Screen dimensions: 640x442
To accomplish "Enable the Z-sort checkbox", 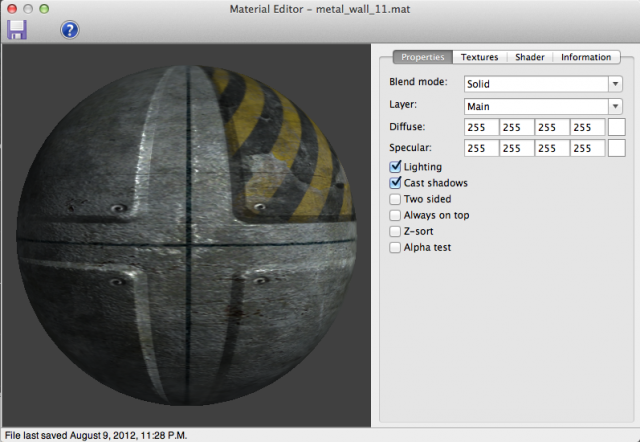I will pos(396,231).
